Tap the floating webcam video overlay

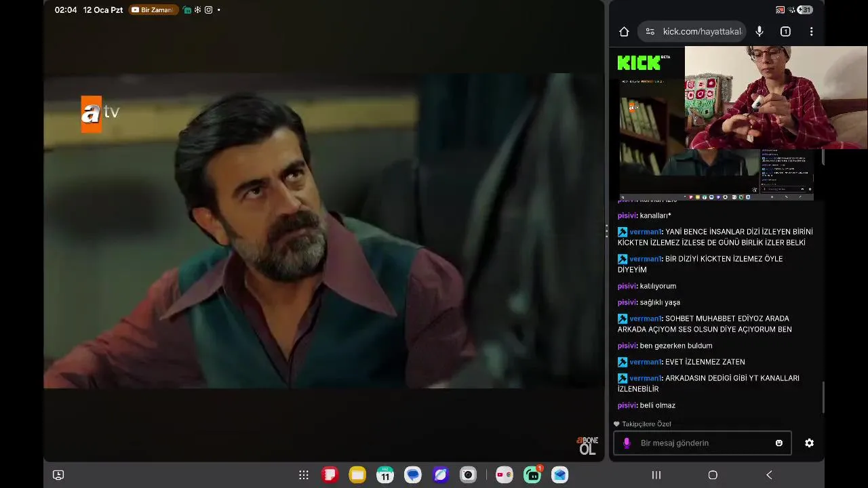point(776,97)
